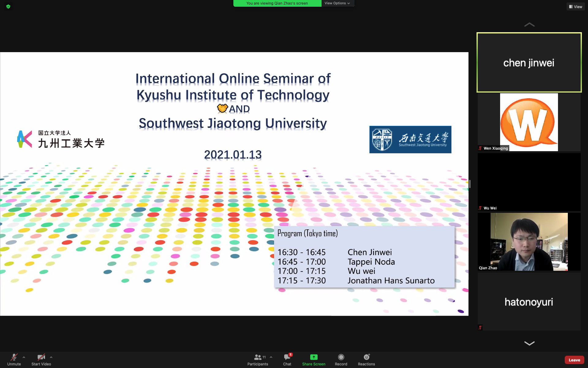Select Wen Xiaoqing video tile

click(529, 122)
